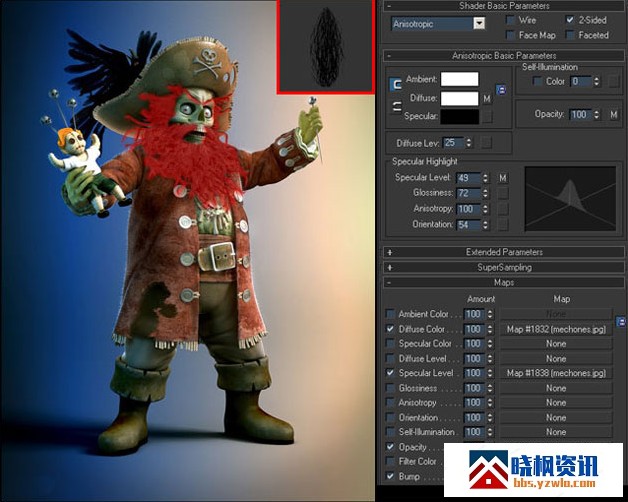Enable the Face Map checkbox
The height and width of the screenshot is (502, 628).
pyautogui.click(x=510, y=35)
